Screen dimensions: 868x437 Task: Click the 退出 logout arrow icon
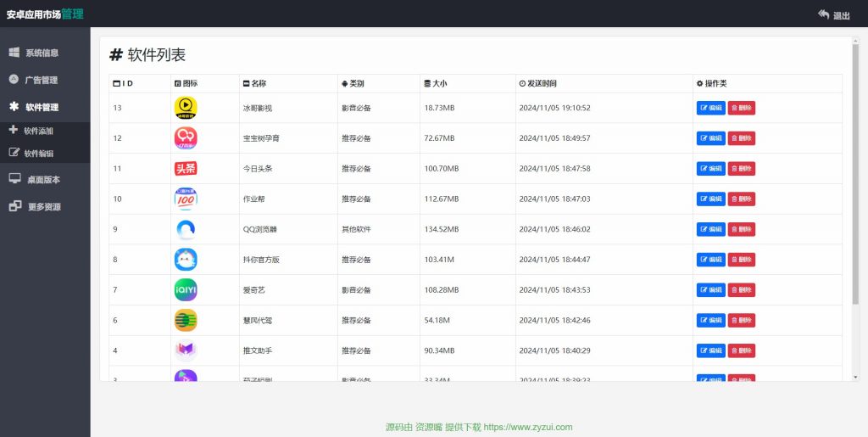(824, 14)
